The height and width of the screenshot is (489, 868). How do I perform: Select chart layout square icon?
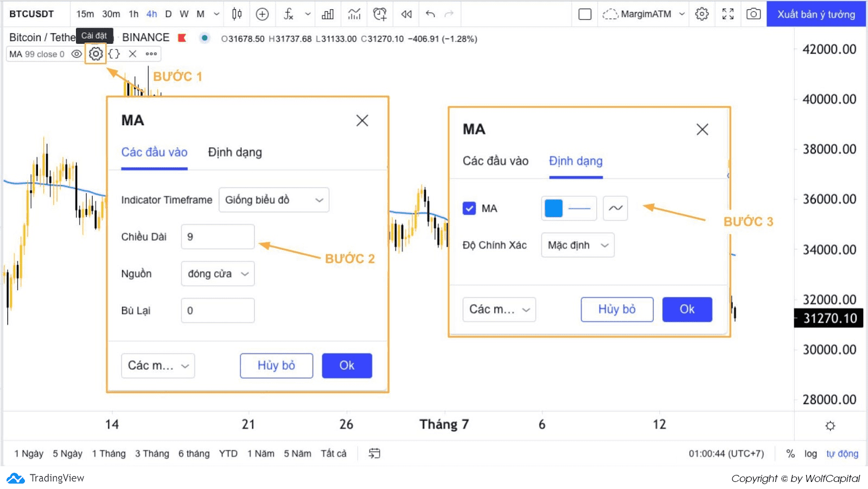(x=585, y=14)
